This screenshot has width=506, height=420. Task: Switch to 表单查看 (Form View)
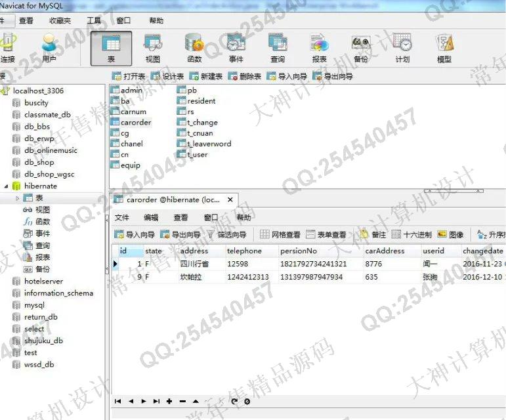pyautogui.click(x=326, y=234)
